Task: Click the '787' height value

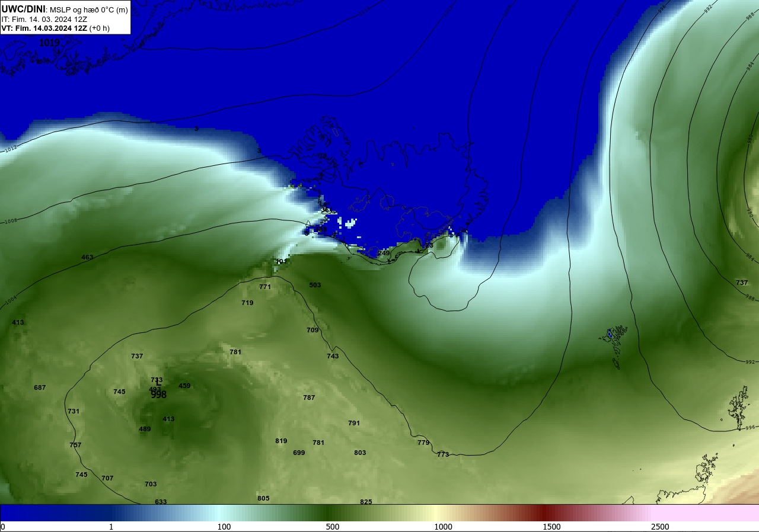Action: click(309, 398)
